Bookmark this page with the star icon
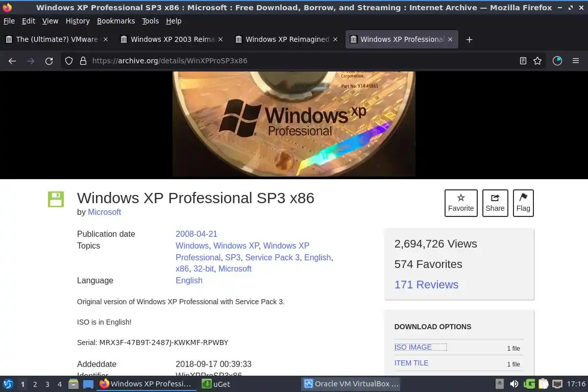588x392 pixels. point(537,61)
